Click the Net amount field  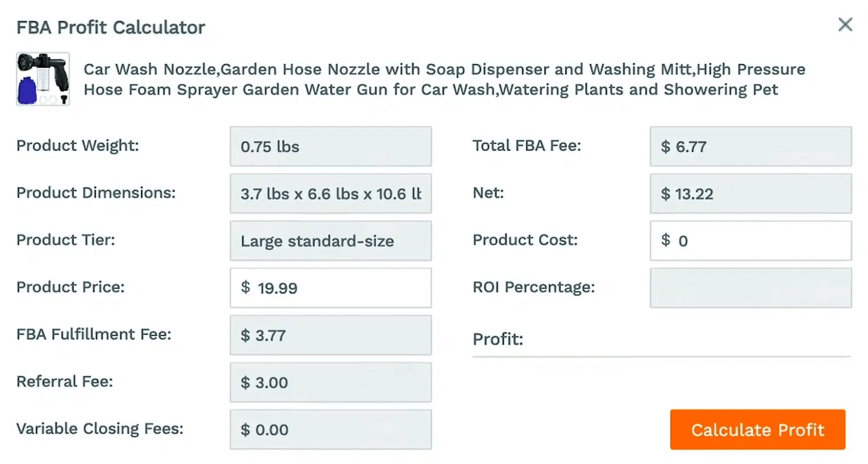pos(750,193)
